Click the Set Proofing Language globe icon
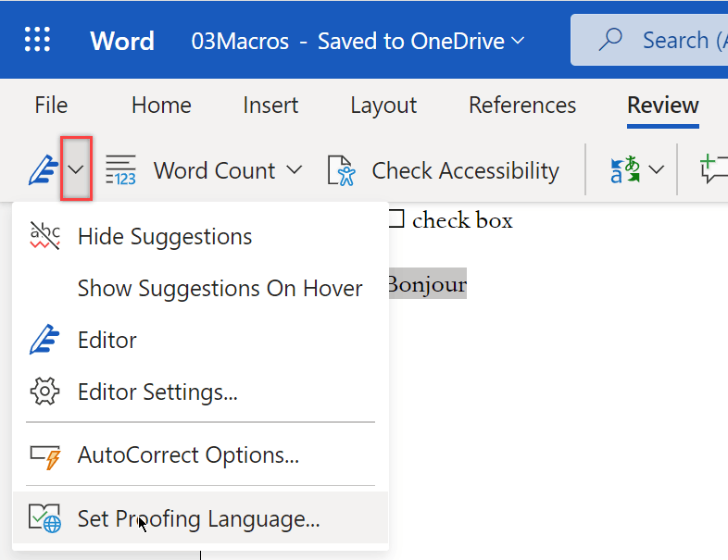The image size is (728, 560). click(x=44, y=518)
